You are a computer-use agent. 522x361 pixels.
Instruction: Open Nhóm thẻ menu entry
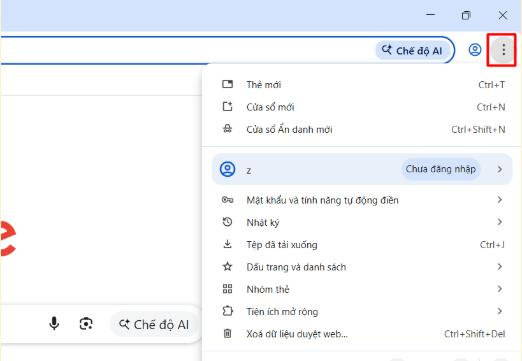pos(361,289)
